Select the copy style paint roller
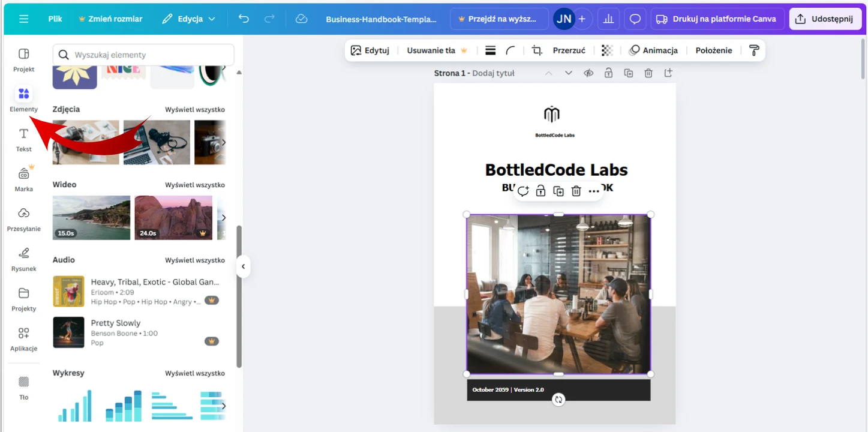868x432 pixels. (754, 50)
